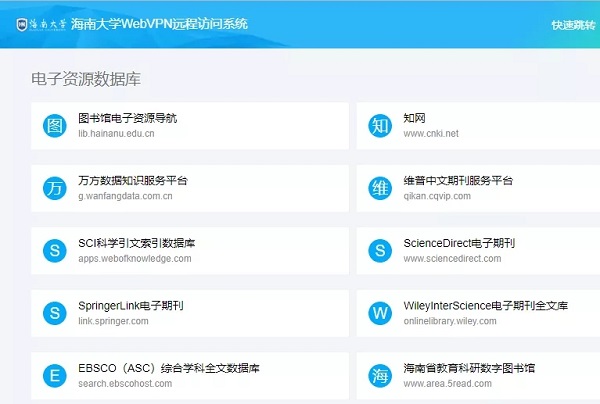Click the 知 circle icon for CNKI
Screen dimensions: 600x404
pos(380,126)
